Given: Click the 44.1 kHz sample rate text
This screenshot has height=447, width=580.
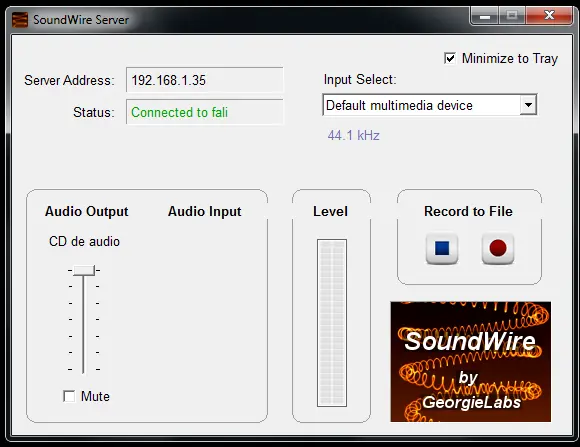Looking at the screenshot, I should 354,135.
